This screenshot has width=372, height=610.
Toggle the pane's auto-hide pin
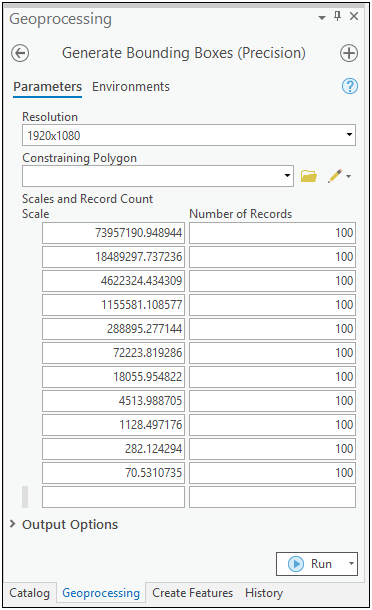[x=337, y=16]
